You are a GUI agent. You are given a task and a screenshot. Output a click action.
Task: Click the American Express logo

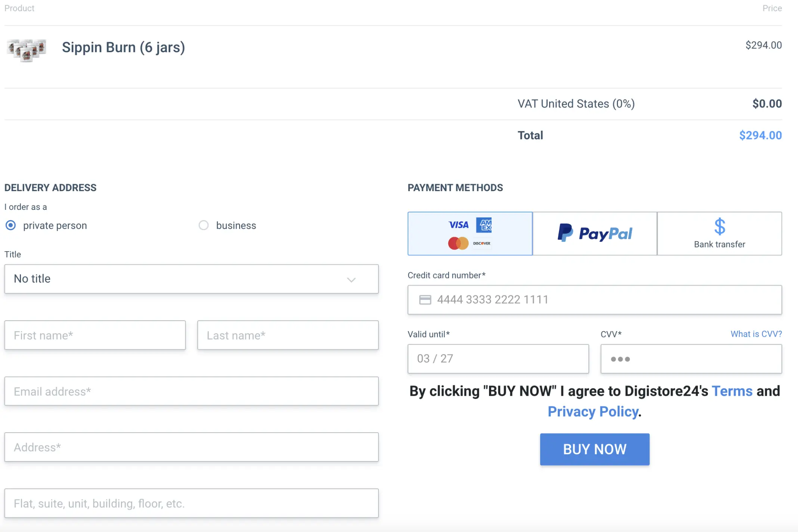484,225
